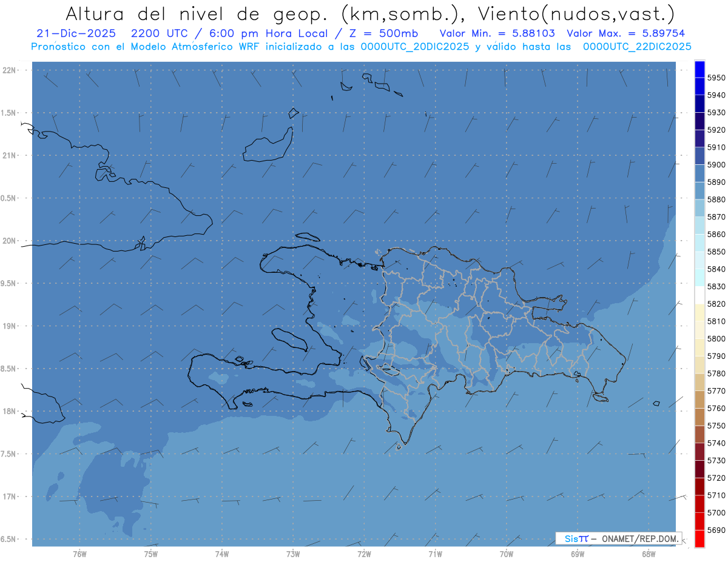This screenshot has width=728, height=562.
Task: Click the '5730' colorbar value
Action: 716,461
